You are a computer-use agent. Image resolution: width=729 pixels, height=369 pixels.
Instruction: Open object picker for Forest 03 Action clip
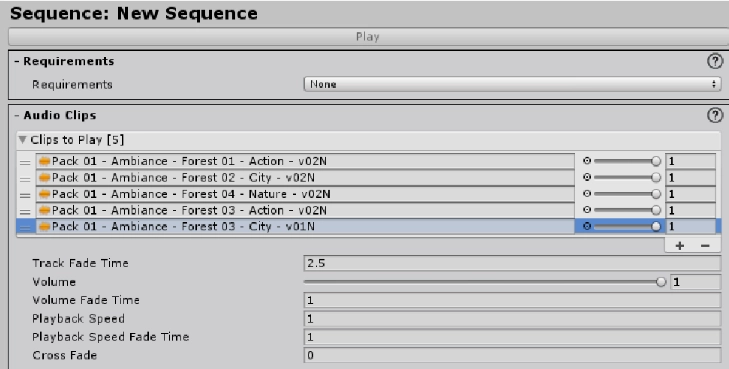pyautogui.click(x=587, y=210)
